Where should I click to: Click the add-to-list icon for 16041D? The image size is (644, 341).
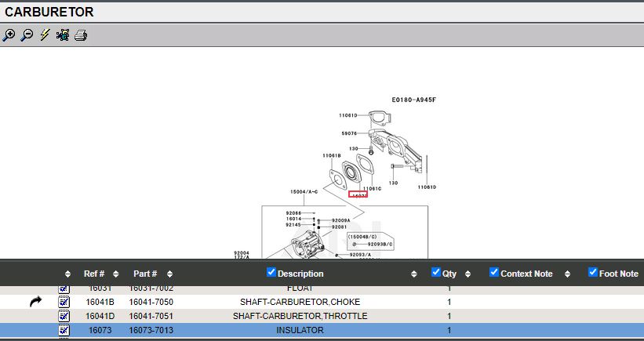tap(64, 316)
